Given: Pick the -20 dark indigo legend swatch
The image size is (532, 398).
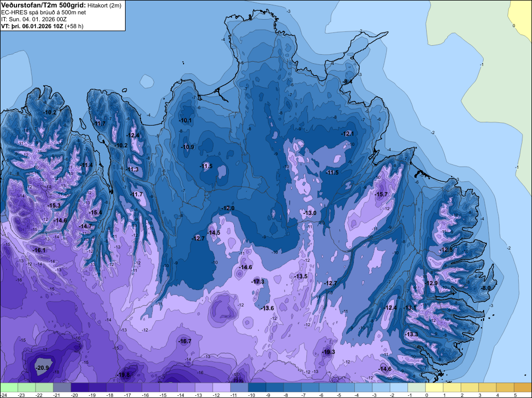Looking at the screenshot, I should pos(80,387).
